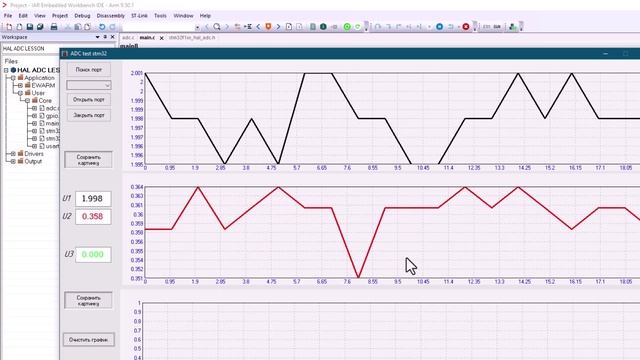This screenshot has width=640, height=360.
Task: Collapse the HAL ADC LESSON project node
Action: (x=6, y=70)
